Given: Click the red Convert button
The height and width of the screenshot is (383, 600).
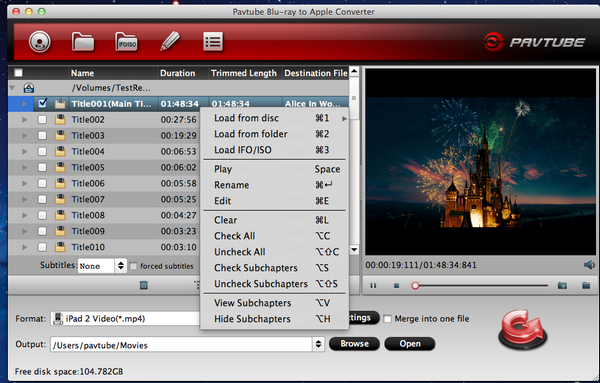Looking at the screenshot, I should click(x=523, y=330).
